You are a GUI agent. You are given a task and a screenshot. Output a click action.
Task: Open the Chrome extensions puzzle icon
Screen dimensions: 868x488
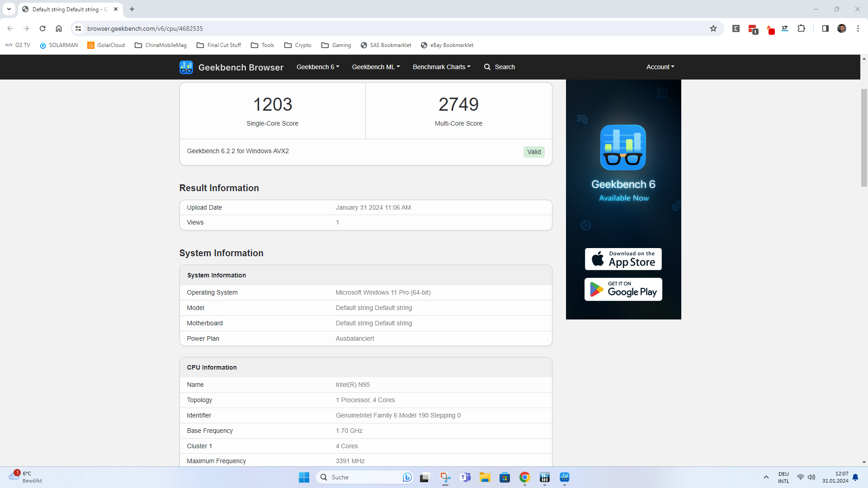click(801, 28)
